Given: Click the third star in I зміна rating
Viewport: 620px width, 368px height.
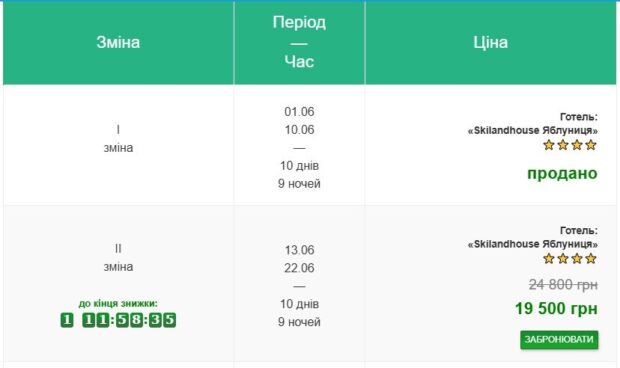Looking at the screenshot, I should point(577,145).
